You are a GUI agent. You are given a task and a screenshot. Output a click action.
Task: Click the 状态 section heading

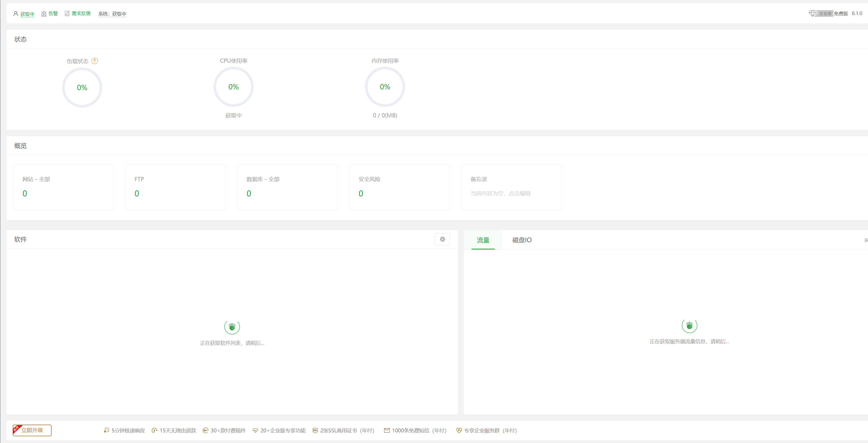[20, 39]
